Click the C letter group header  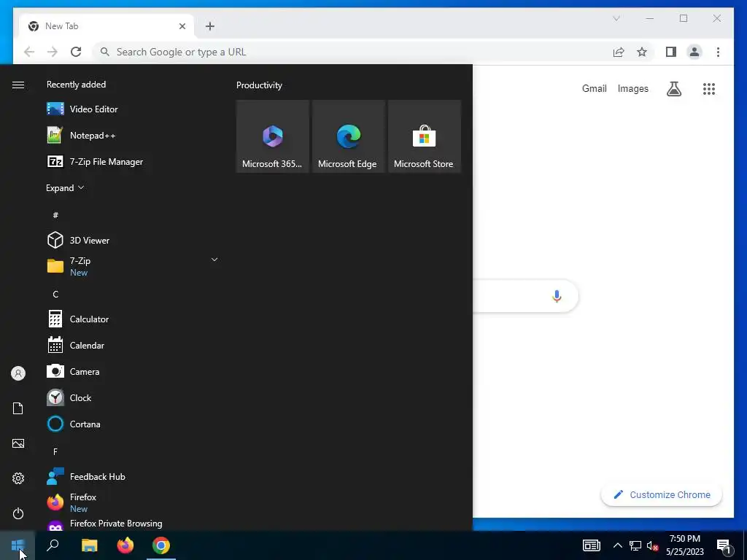(x=55, y=295)
